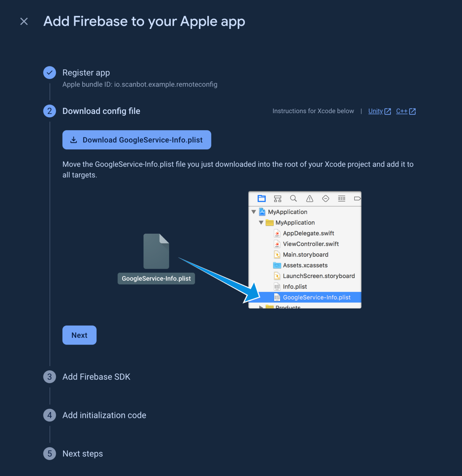Open the C++ instructions link
Screen dimensions: 462x476
402,111
